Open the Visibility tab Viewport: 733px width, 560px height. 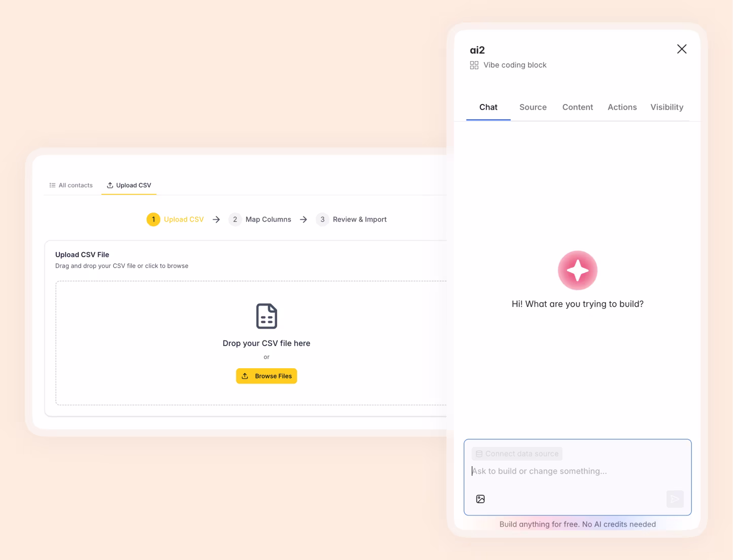click(667, 107)
